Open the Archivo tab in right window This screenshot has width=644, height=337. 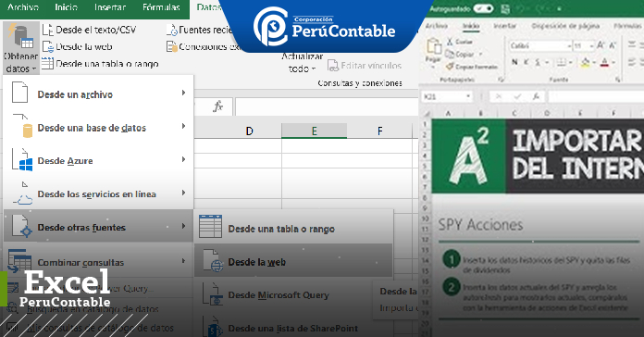(x=436, y=26)
